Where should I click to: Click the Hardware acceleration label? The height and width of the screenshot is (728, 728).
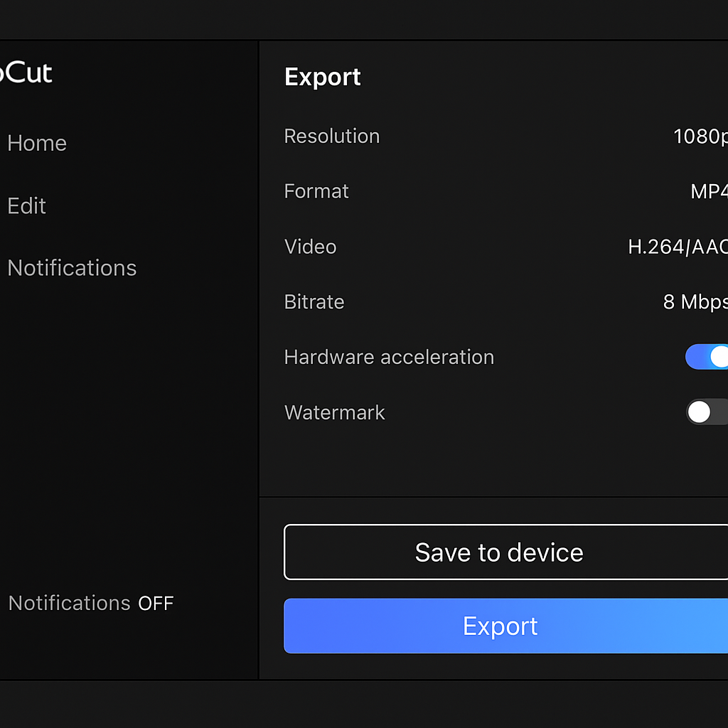click(x=389, y=357)
